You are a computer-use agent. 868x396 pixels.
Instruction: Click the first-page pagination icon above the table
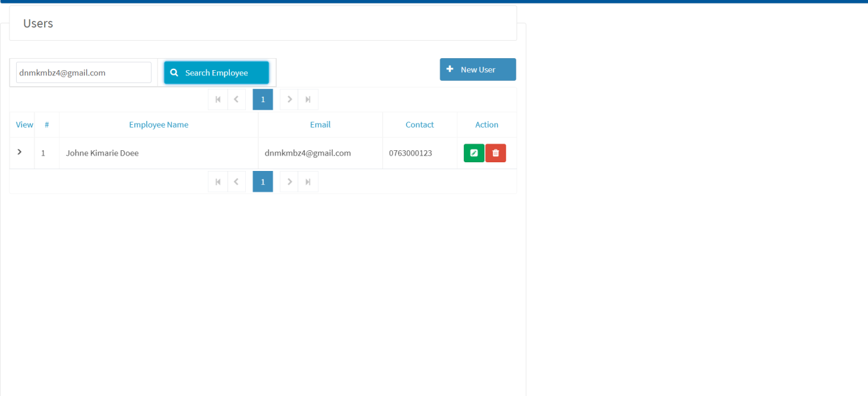(x=218, y=99)
